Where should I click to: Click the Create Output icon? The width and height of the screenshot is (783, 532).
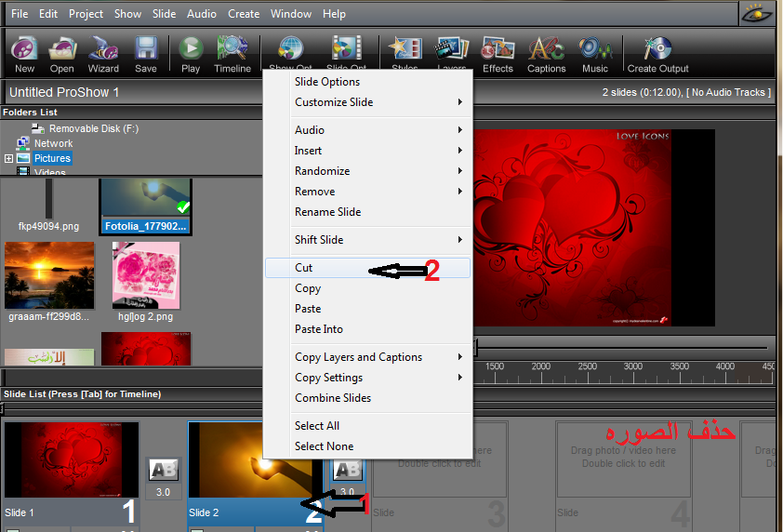click(657, 53)
